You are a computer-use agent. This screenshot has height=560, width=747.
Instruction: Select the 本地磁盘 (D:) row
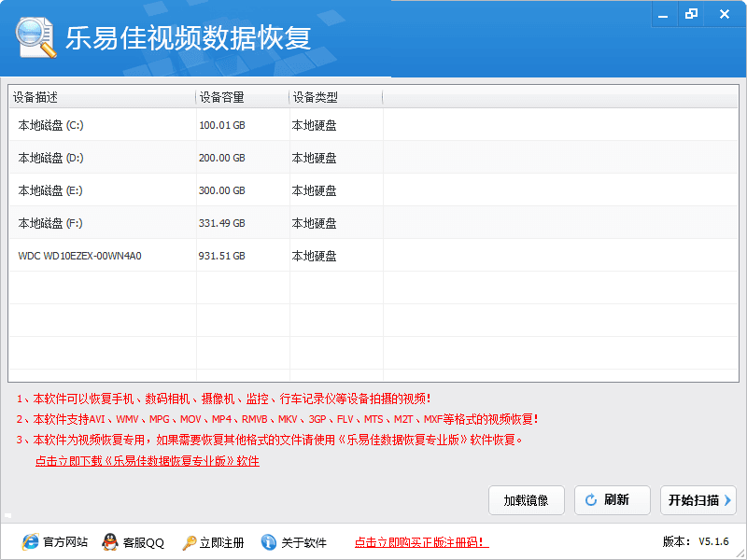(373, 158)
